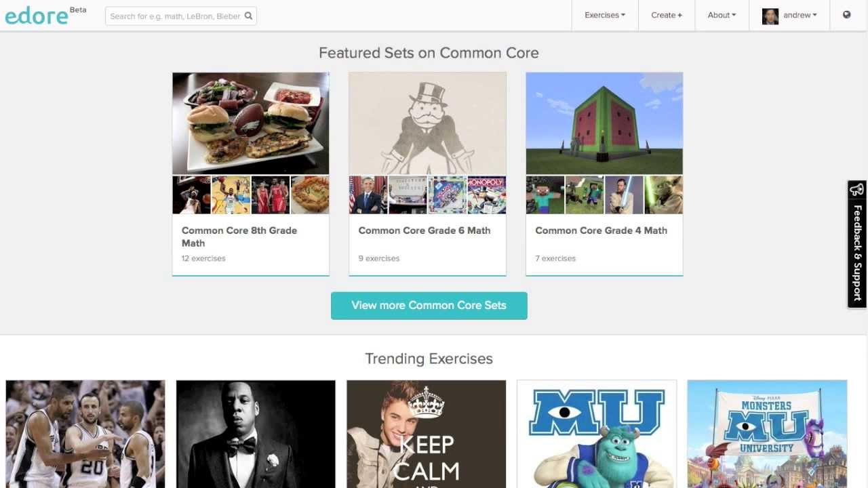Click the globe icon in navbar
This screenshot has height=488, width=868.
click(x=846, y=15)
